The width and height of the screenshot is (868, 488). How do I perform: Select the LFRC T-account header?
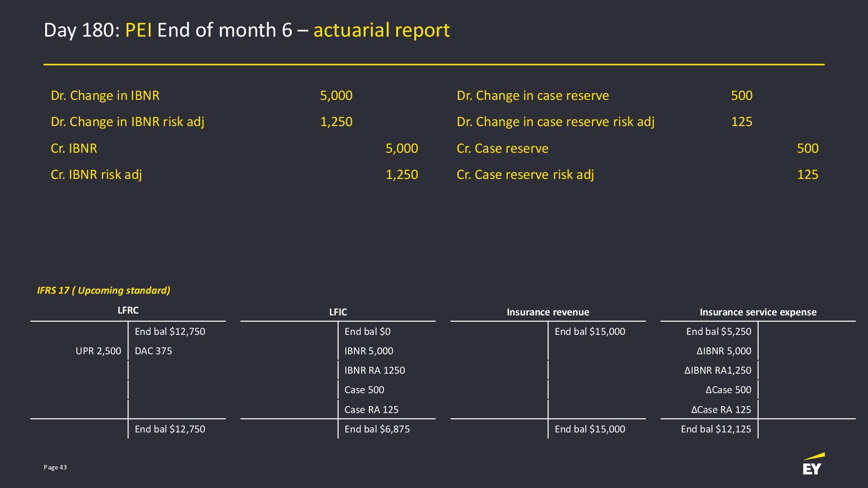128,310
